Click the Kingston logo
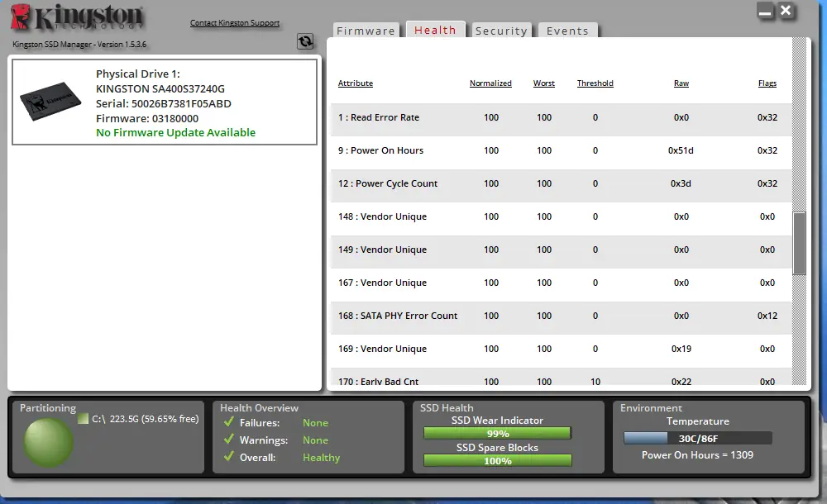The width and height of the screenshot is (827, 504). 76,17
